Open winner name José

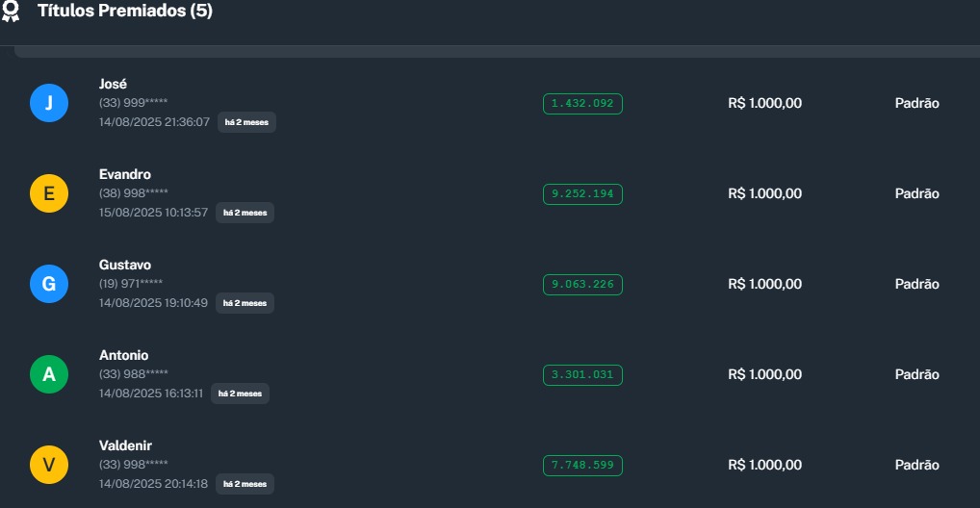point(114,84)
